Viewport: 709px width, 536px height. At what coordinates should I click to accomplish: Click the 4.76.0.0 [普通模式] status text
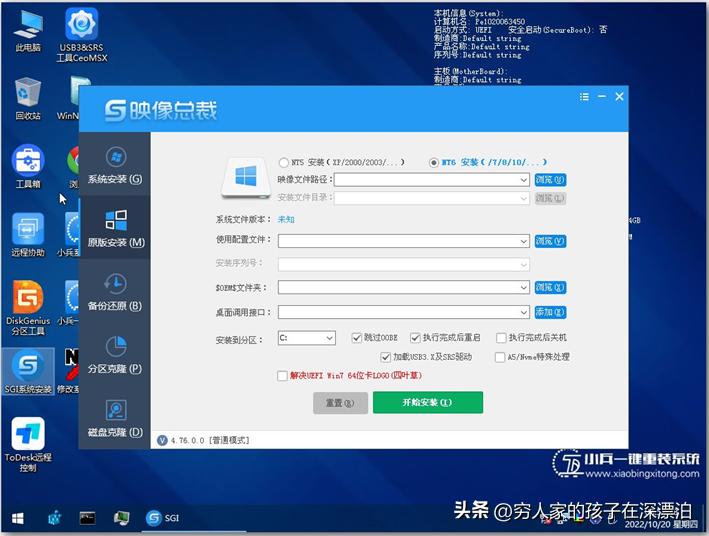[x=210, y=440]
